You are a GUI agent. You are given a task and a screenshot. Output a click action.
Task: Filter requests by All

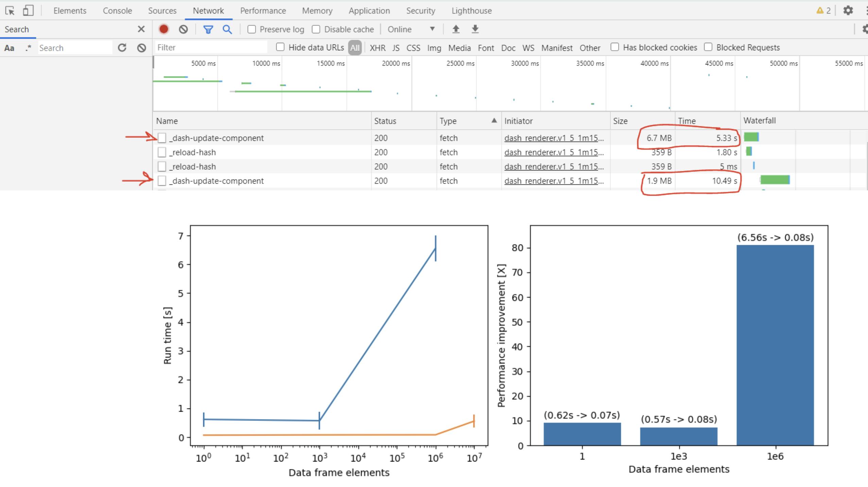(354, 48)
